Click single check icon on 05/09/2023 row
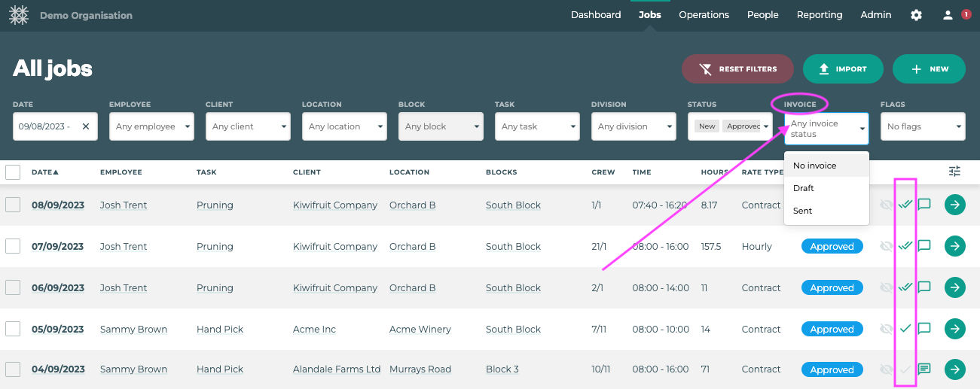The height and width of the screenshot is (389, 980). 905,329
